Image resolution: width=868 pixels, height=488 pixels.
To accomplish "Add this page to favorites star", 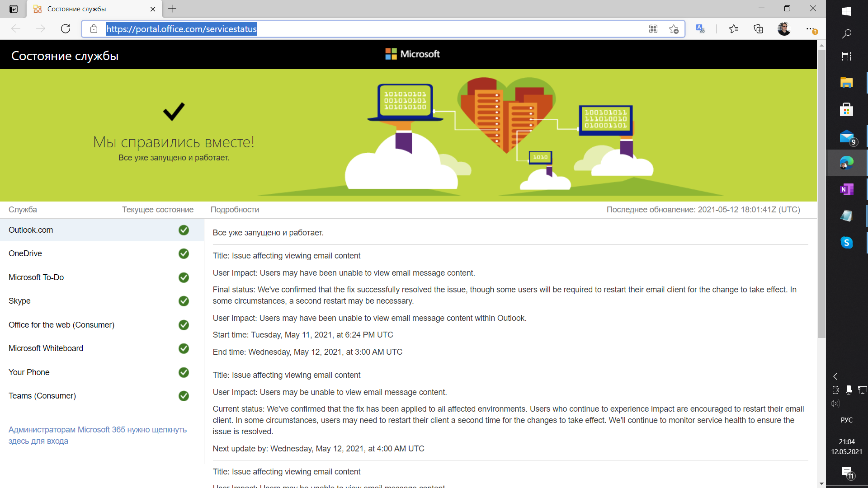I will point(674,29).
